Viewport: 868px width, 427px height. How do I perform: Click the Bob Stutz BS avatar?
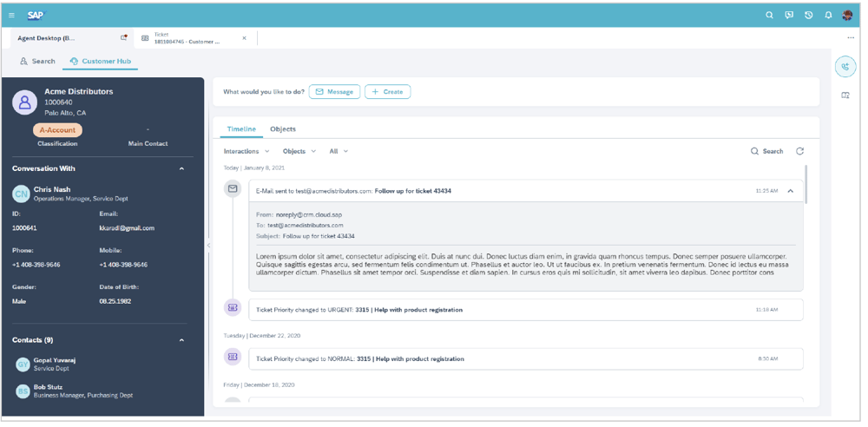(23, 391)
